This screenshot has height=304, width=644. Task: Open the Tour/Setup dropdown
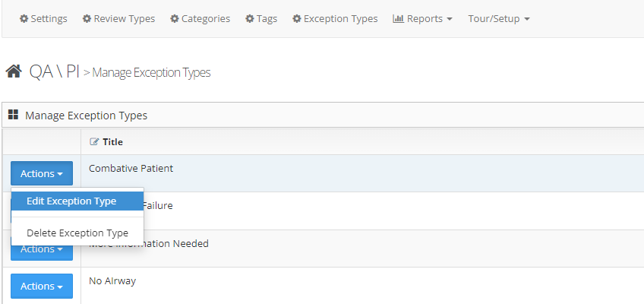pos(499,19)
